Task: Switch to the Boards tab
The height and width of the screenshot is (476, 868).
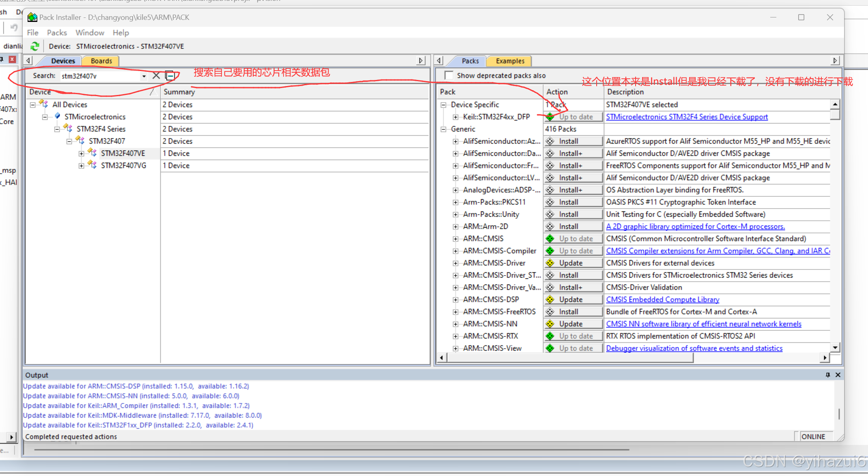Action: coord(101,61)
